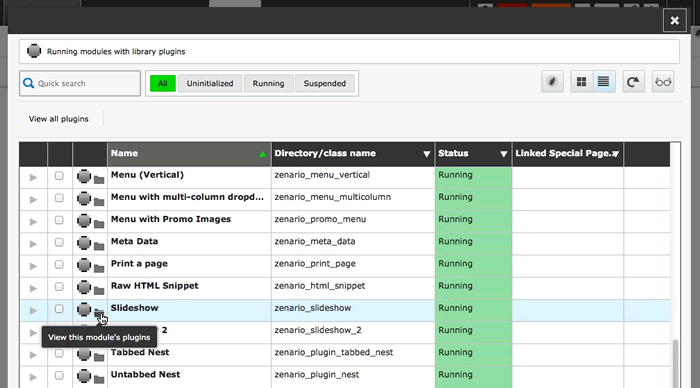This screenshot has height=388, width=700.
Task: Click module icon for Menu with Promo Images
Action: [84, 221]
